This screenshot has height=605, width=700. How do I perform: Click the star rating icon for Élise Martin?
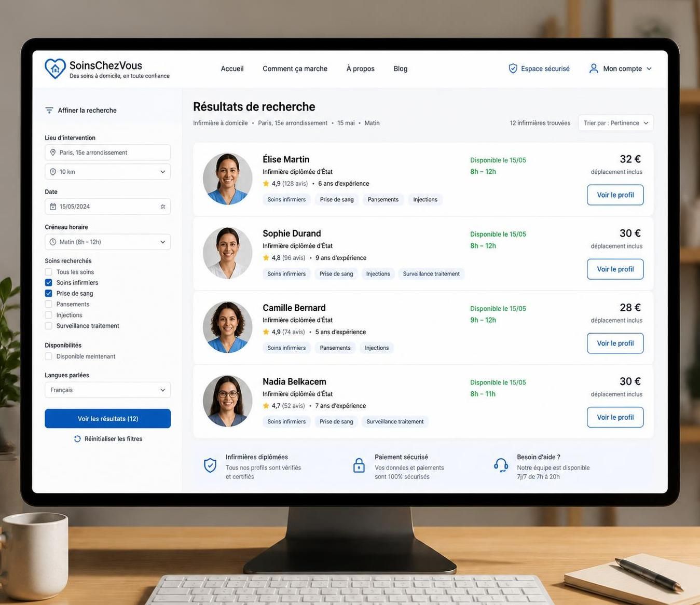click(266, 184)
